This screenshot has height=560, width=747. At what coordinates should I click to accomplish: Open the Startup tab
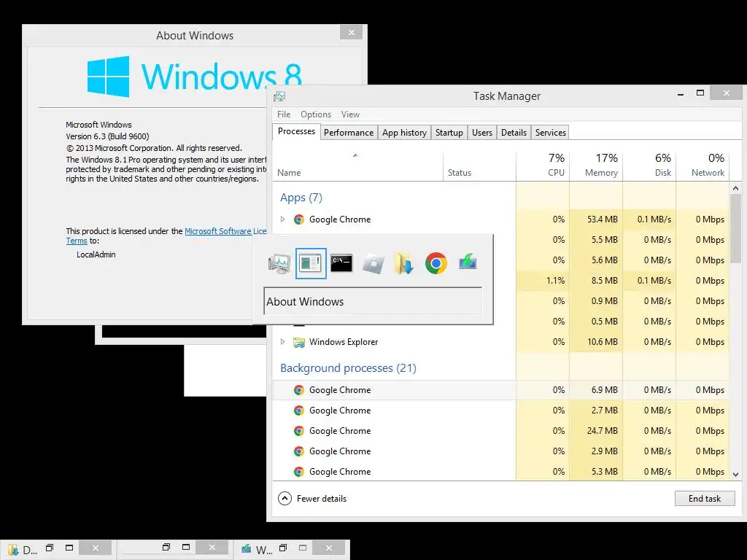point(449,133)
